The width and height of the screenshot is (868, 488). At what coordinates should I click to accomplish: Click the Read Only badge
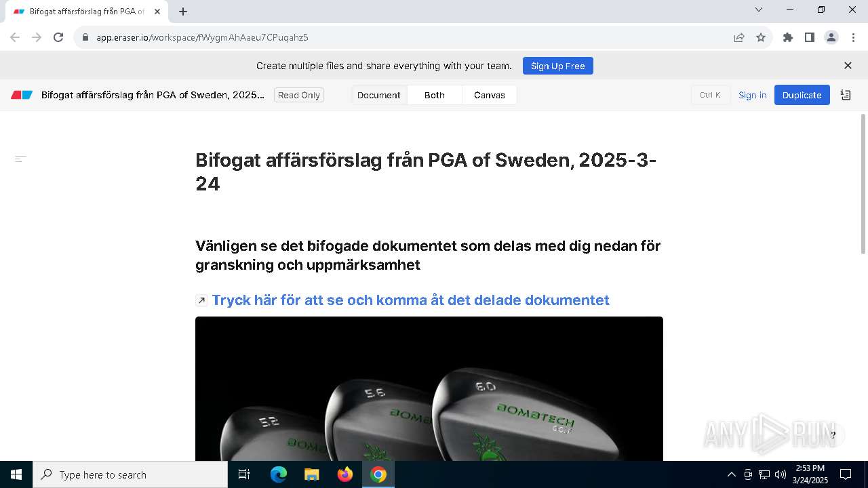(x=299, y=95)
